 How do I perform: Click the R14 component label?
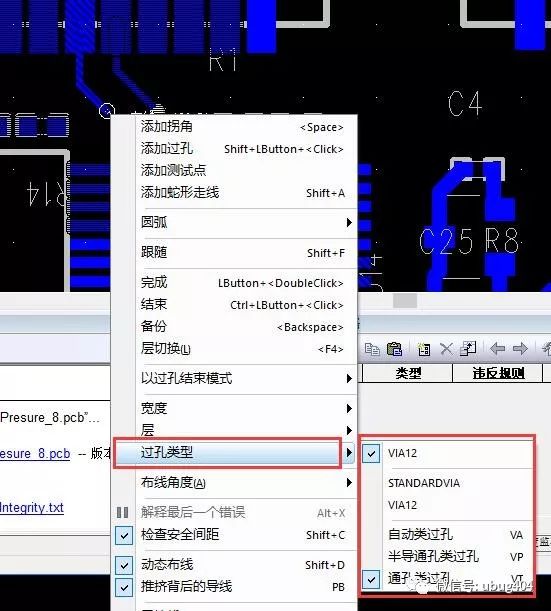[x=46, y=193]
